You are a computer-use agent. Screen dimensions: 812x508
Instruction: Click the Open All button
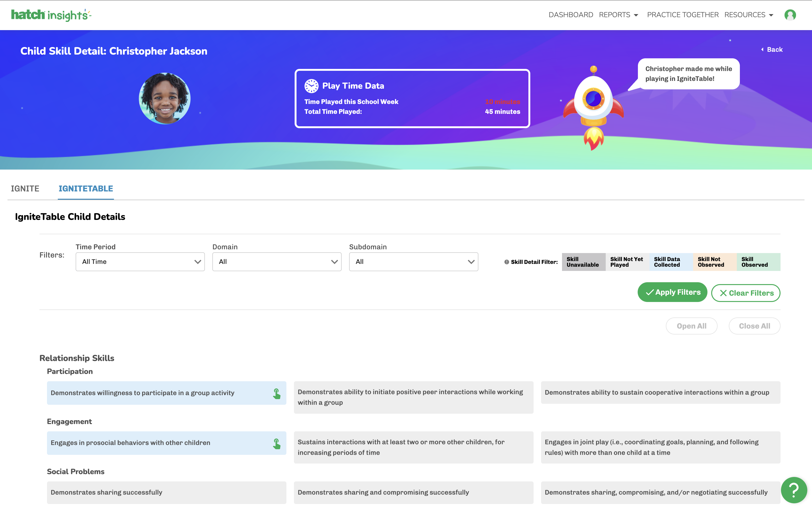click(691, 326)
